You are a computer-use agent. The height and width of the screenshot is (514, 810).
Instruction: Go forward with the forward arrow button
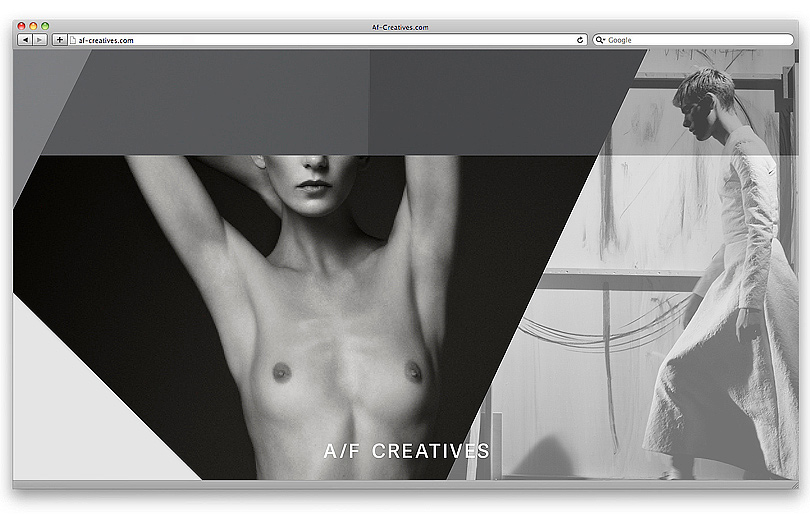(x=40, y=40)
